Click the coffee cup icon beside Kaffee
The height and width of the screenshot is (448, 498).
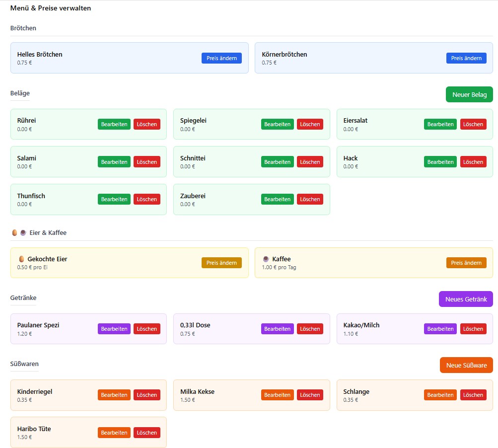[x=266, y=259]
